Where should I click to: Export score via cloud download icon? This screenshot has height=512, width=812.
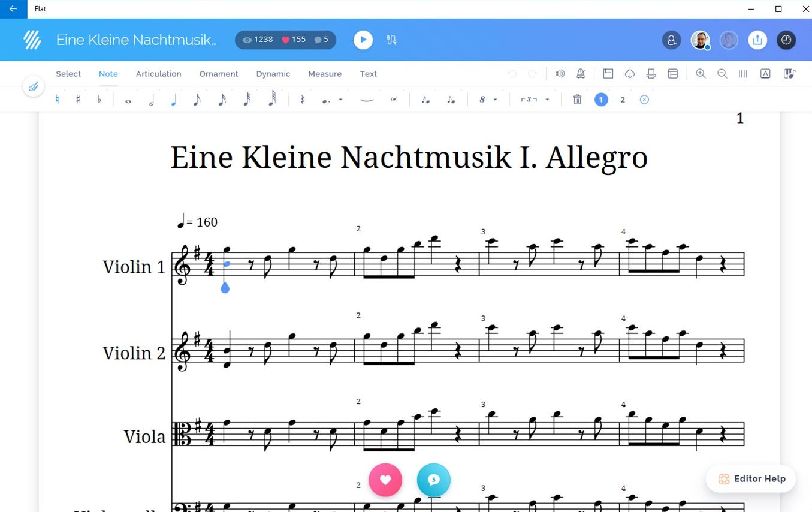630,74
